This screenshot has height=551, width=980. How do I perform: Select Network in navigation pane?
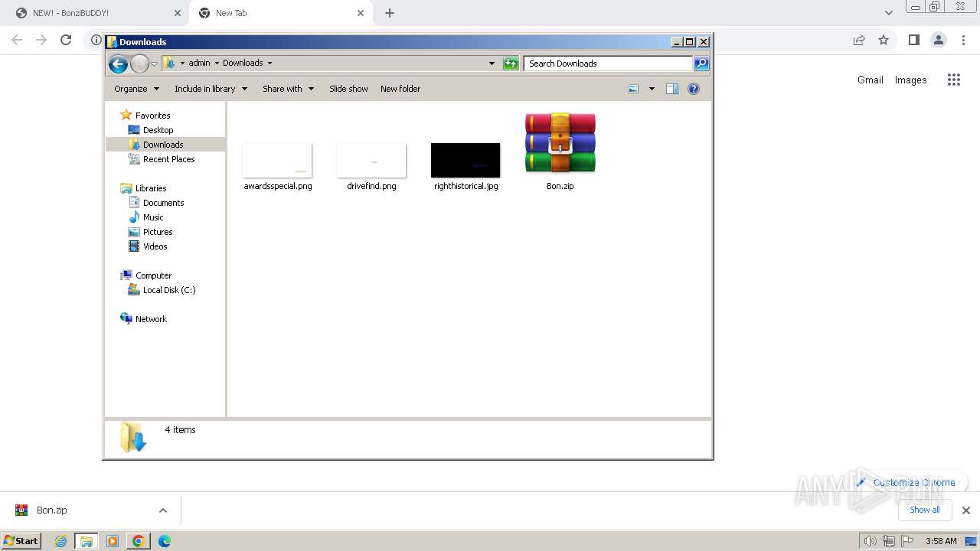pos(151,319)
